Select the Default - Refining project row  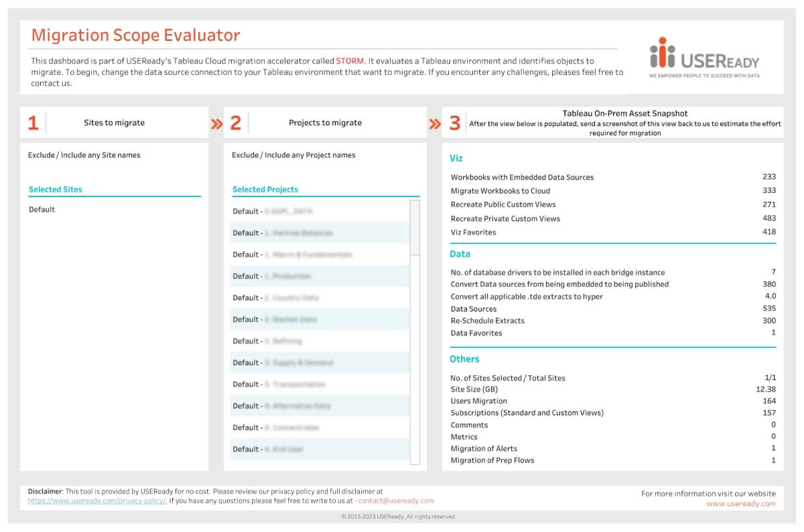coord(320,341)
